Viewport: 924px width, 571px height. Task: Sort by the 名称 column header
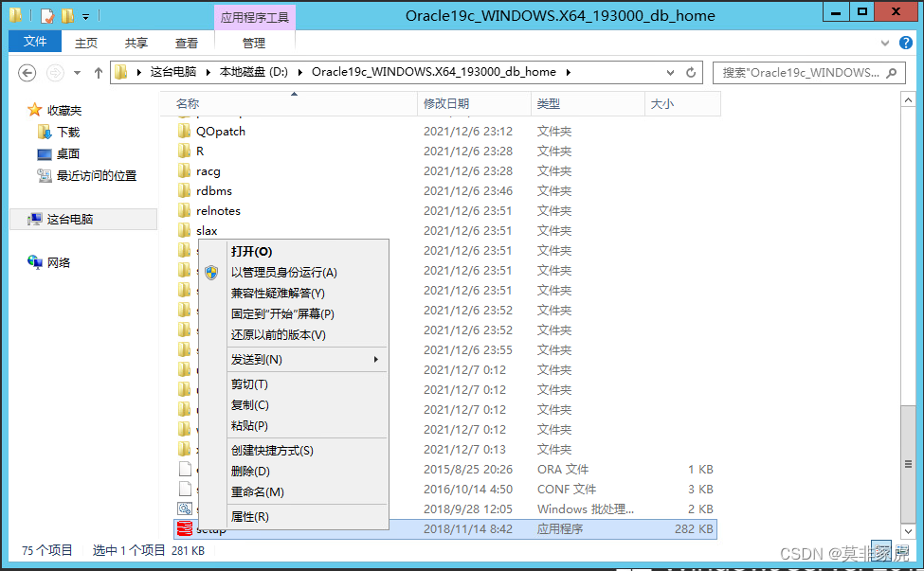289,103
